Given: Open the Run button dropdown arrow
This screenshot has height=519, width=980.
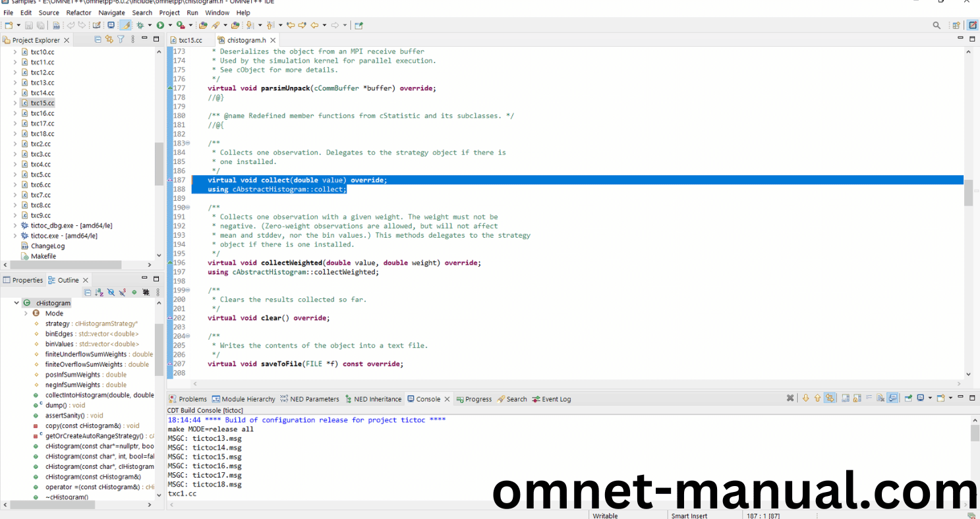Looking at the screenshot, I should [x=169, y=25].
